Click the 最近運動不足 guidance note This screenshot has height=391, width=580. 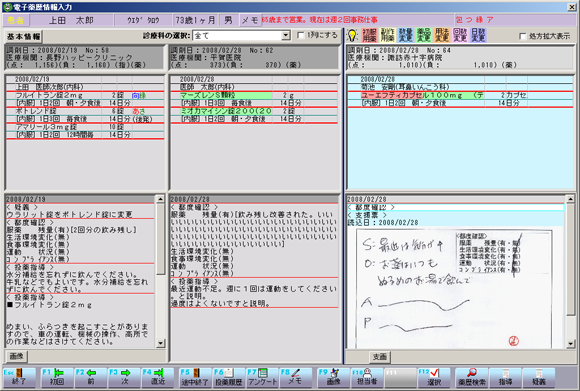coord(254,292)
